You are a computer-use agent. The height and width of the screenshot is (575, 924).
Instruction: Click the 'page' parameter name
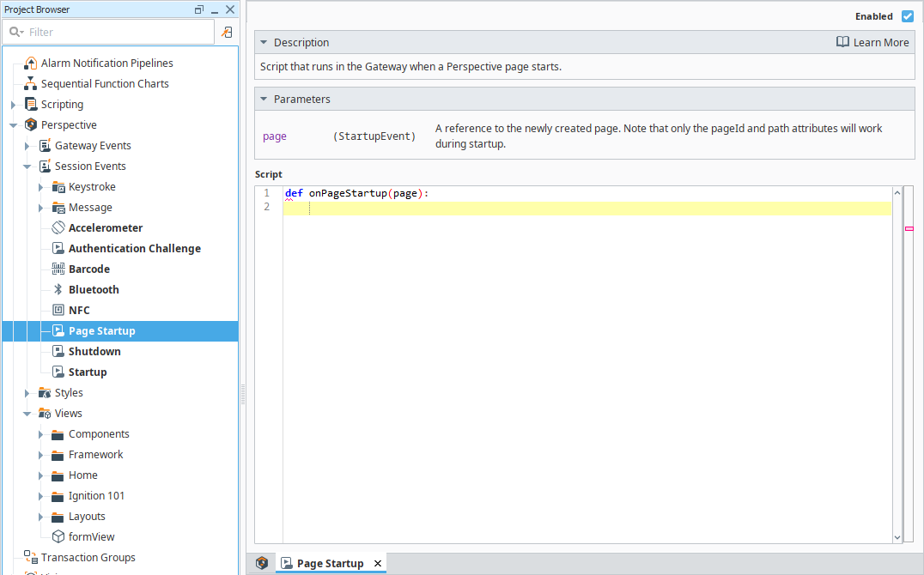(275, 136)
